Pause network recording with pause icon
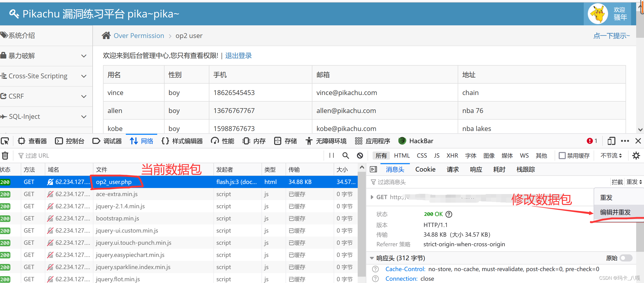Viewport: 644px width, 283px height. point(331,156)
